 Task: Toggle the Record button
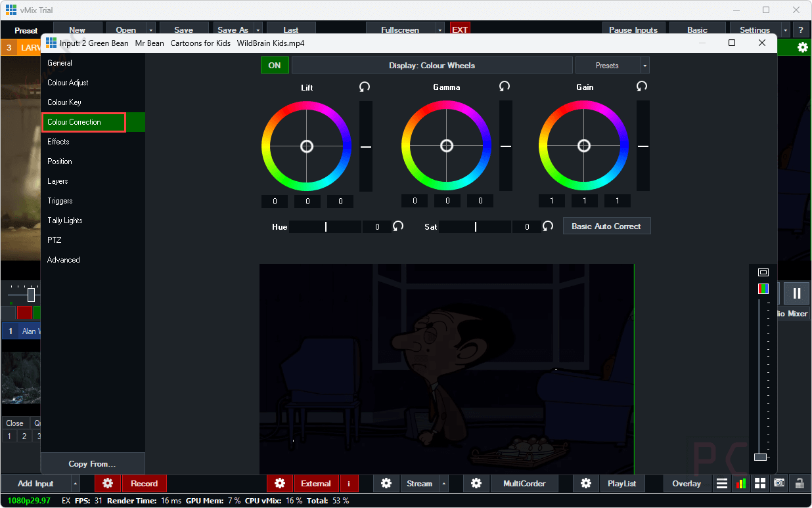pyautogui.click(x=144, y=484)
